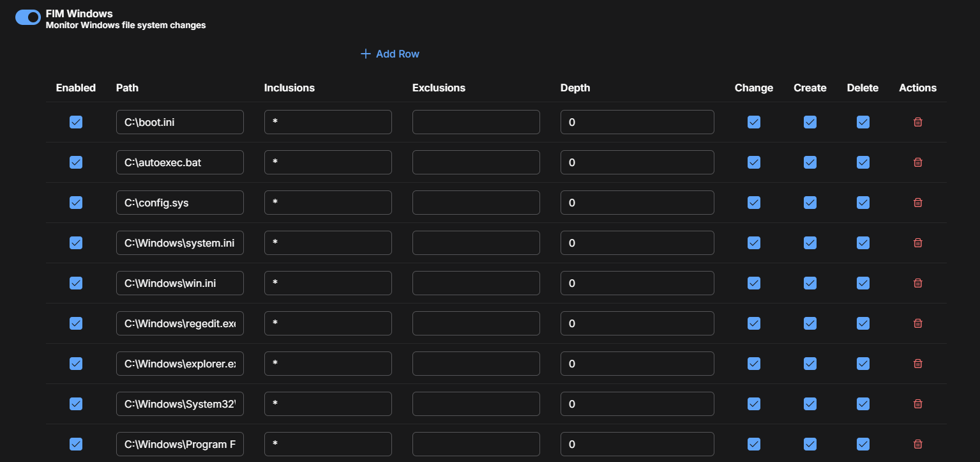The width and height of the screenshot is (980, 462).
Task: Click trash icon for C:\autoexec.bat row
Action: point(917,162)
